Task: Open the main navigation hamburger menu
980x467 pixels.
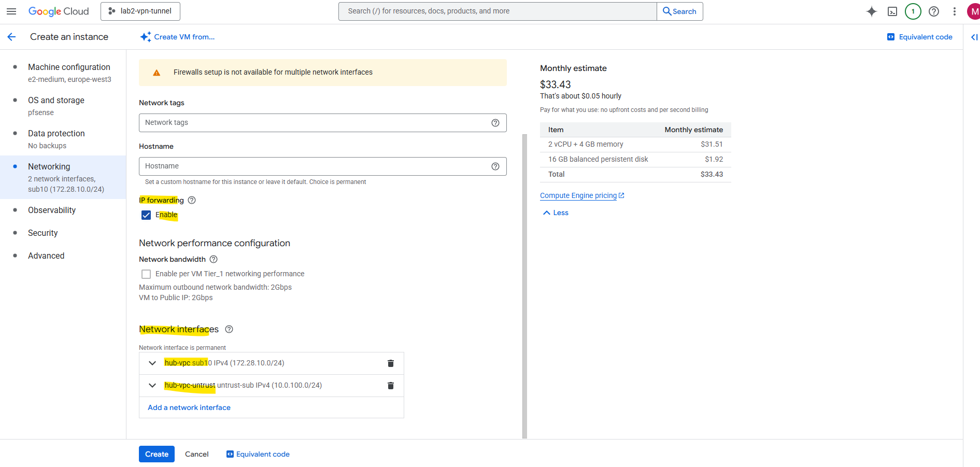Action: tap(11, 11)
